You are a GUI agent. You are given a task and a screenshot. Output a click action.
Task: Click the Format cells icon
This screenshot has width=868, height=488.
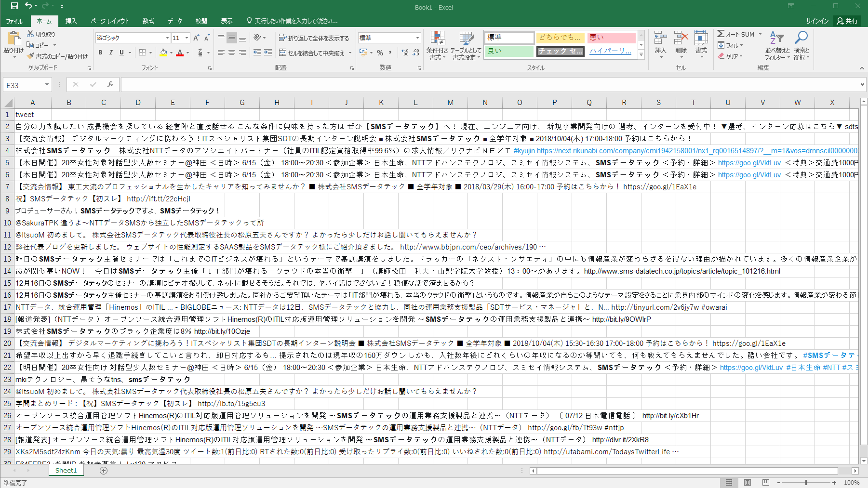coord(701,38)
